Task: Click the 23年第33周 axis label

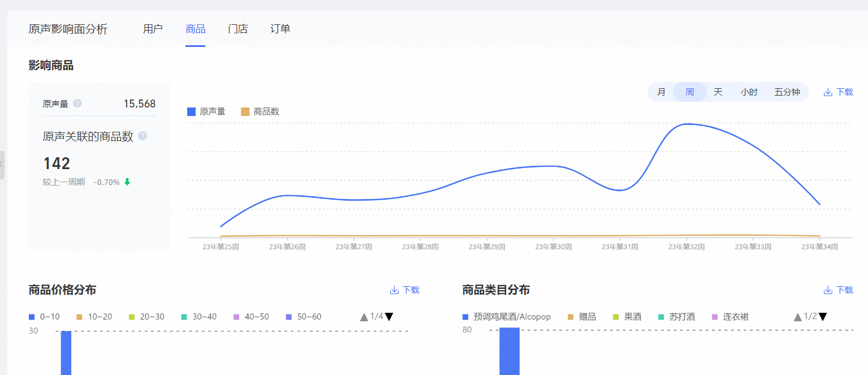Action: 753,247
